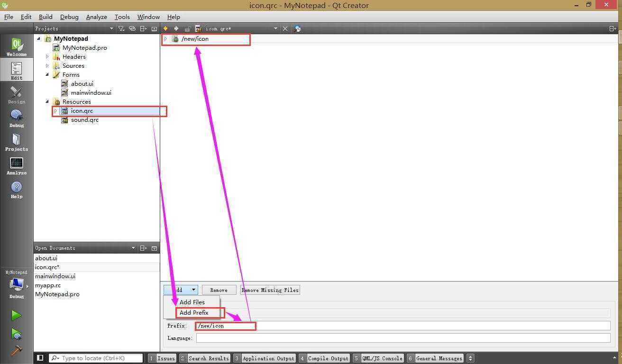This screenshot has height=364, width=622.
Task: Select myapp.rc in Open Documents
Action: point(47,285)
